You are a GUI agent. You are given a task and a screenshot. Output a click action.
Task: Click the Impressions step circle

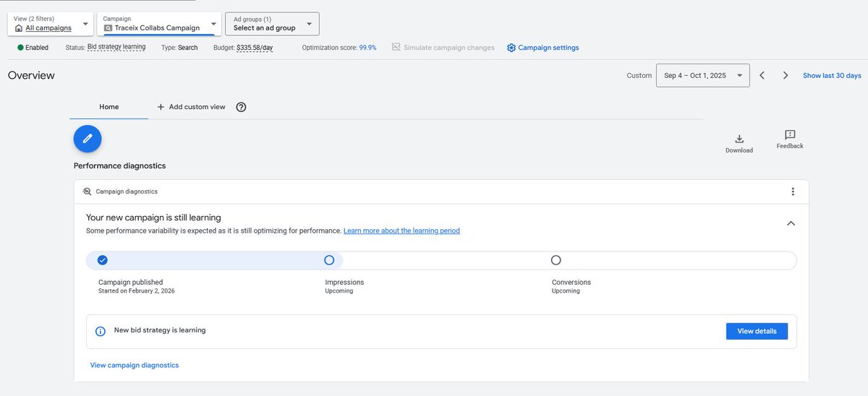pos(329,260)
